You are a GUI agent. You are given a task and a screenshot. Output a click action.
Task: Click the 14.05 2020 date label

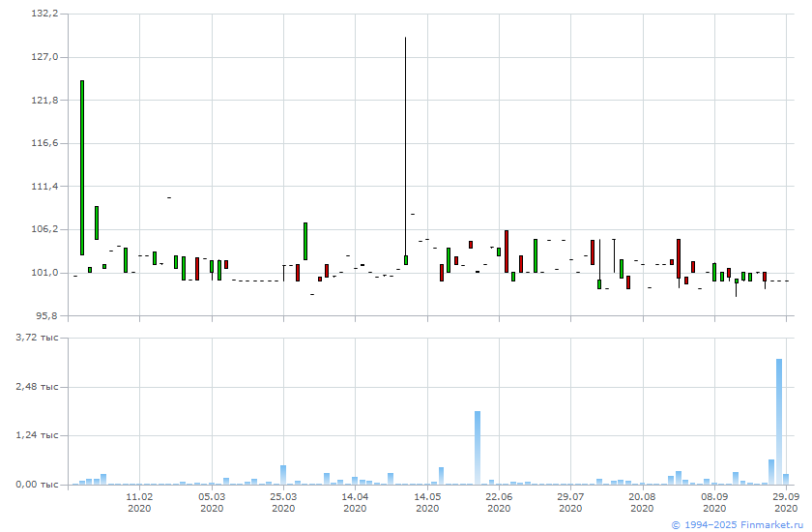tap(427, 502)
